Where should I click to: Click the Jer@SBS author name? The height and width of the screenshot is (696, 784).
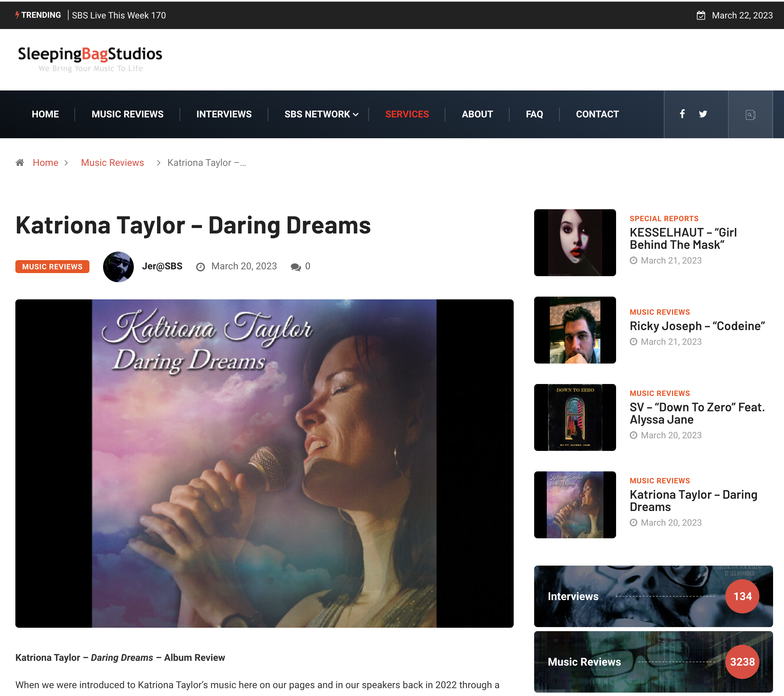[x=162, y=266]
